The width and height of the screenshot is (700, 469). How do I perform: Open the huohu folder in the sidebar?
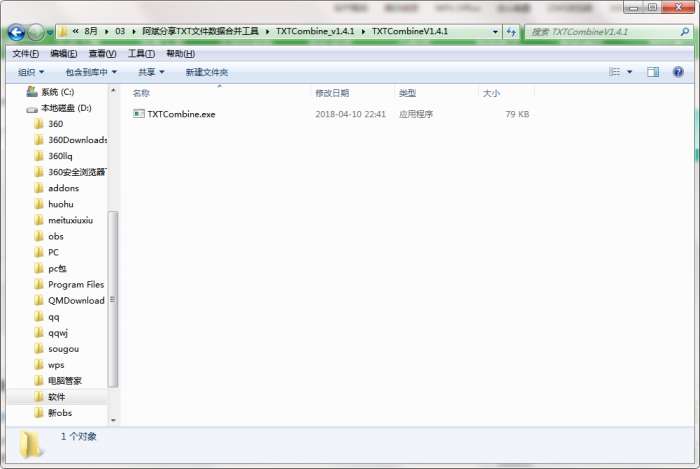point(61,204)
